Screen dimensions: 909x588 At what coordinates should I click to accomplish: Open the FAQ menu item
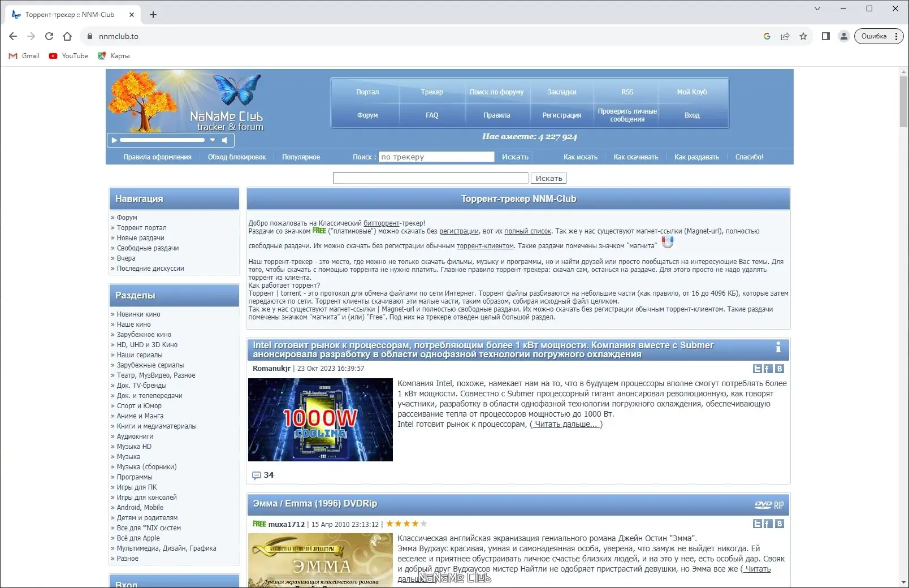click(x=432, y=115)
